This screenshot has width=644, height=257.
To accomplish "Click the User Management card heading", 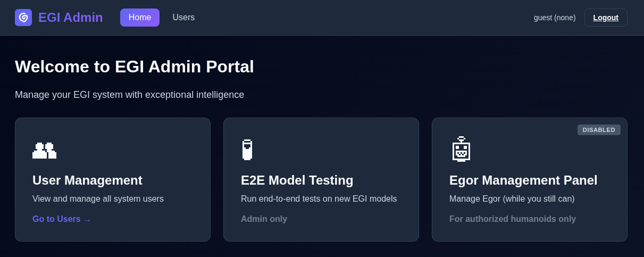I will pos(87,180).
